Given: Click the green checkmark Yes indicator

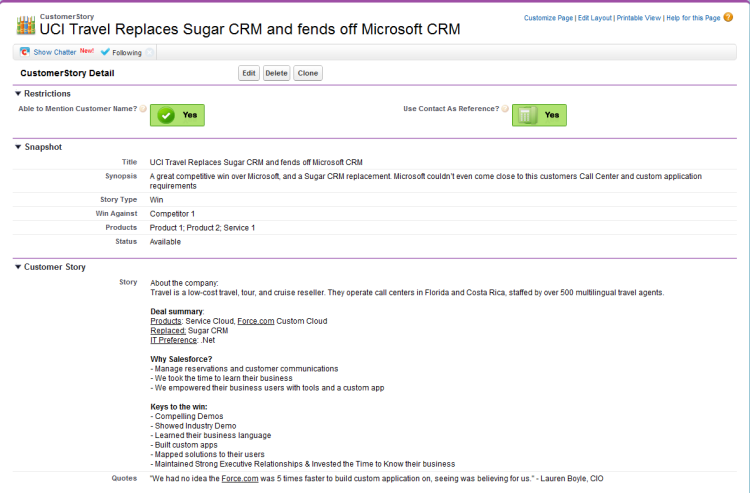Looking at the screenshot, I should [x=177, y=115].
